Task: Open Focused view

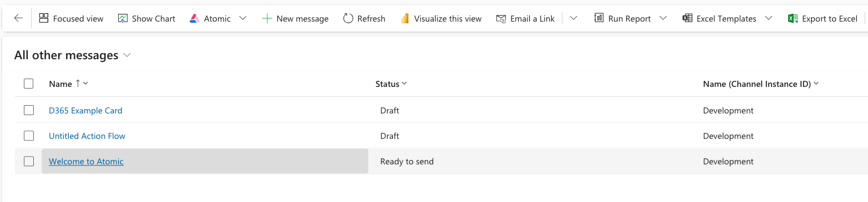Action: (72, 18)
